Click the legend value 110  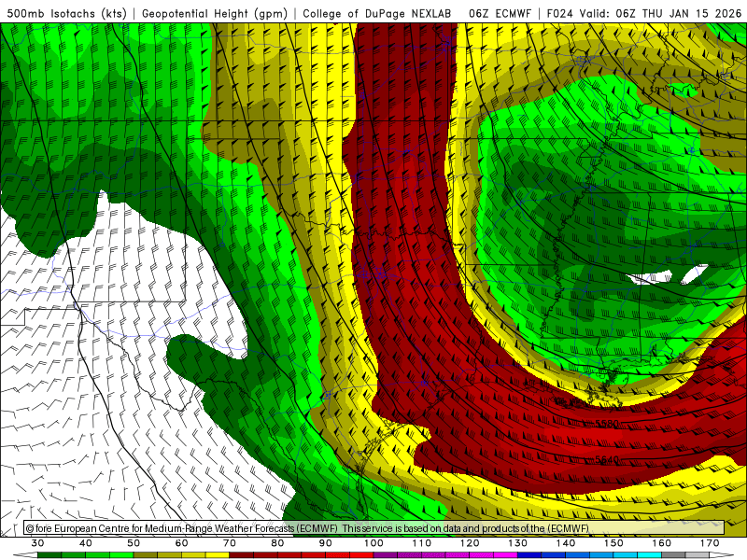click(422, 543)
